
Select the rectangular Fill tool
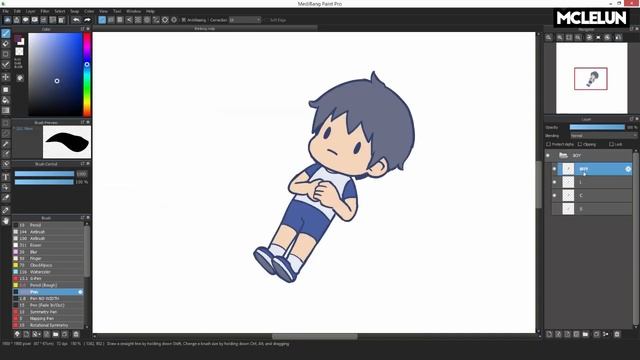tap(6, 90)
